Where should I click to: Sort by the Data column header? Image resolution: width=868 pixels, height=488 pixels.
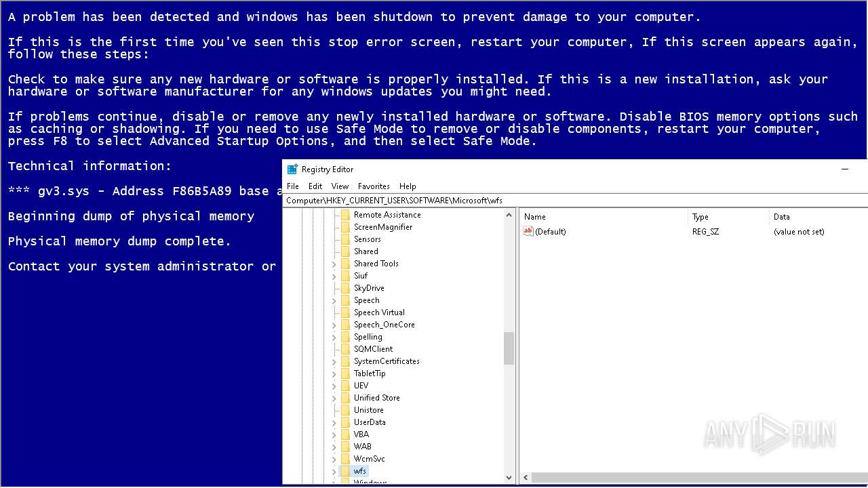pyautogui.click(x=818, y=217)
